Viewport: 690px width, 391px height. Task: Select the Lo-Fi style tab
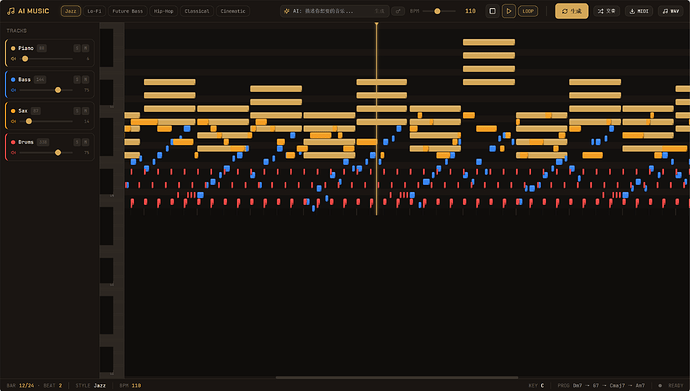94,11
